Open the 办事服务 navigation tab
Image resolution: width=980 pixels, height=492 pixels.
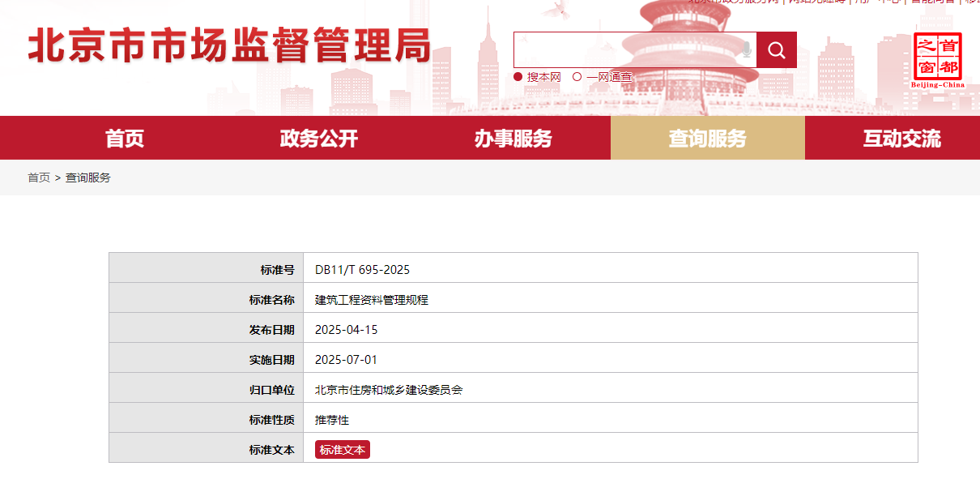pos(513,139)
